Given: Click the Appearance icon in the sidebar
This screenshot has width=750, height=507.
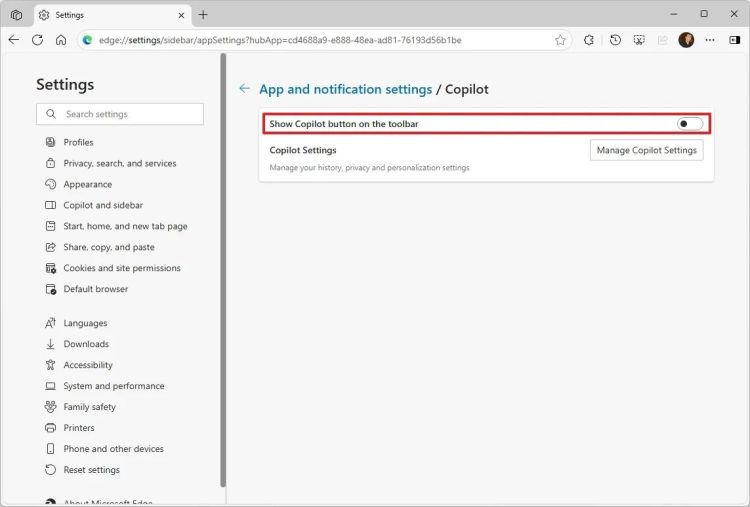Looking at the screenshot, I should (x=51, y=184).
